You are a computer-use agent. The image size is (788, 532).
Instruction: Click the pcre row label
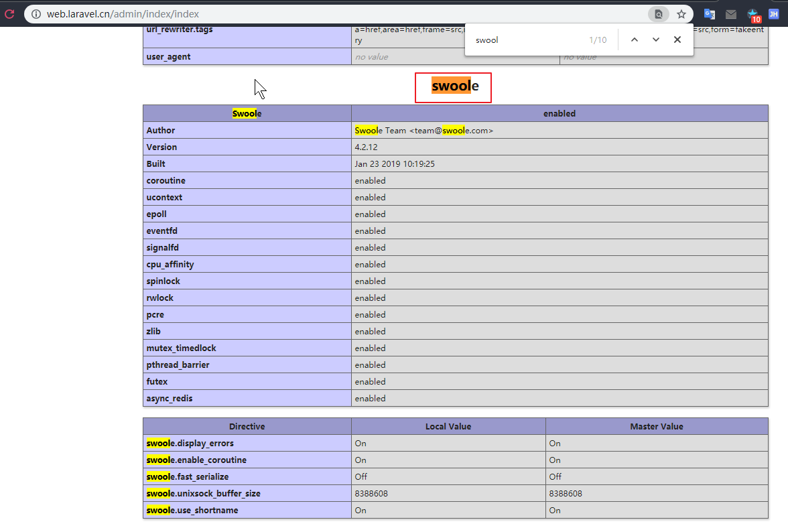[155, 314]
